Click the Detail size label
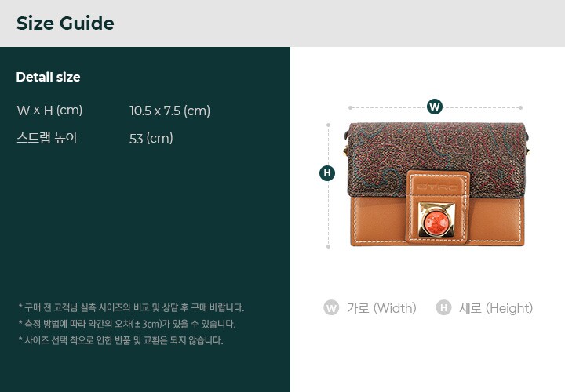This screenshot has width=565, height=392. point(48,77)
